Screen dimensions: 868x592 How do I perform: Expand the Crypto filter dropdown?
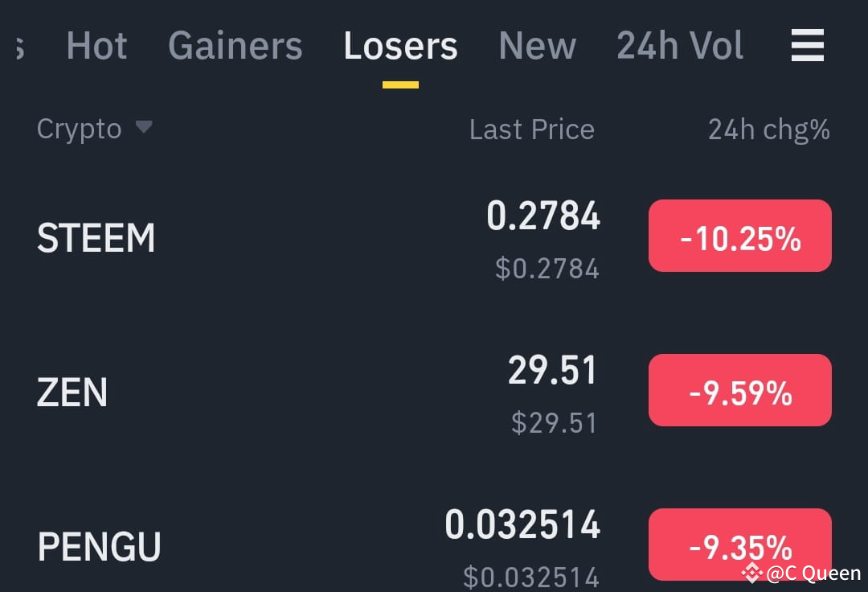tap(96, 128)
